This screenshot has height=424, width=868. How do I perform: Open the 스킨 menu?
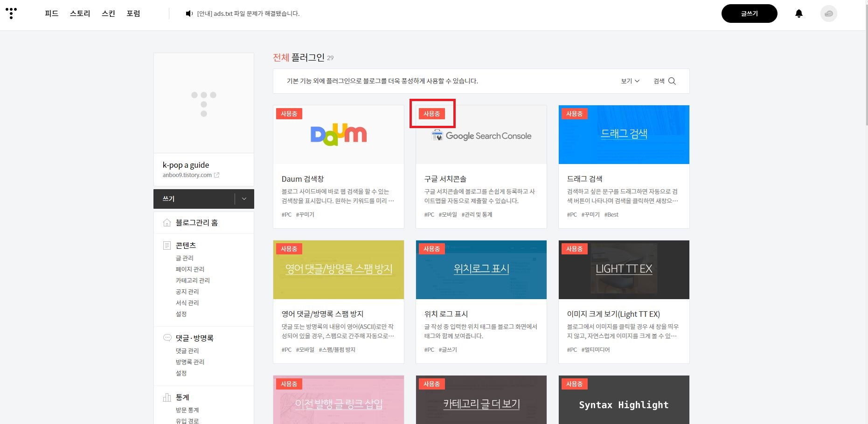[108, 14]
